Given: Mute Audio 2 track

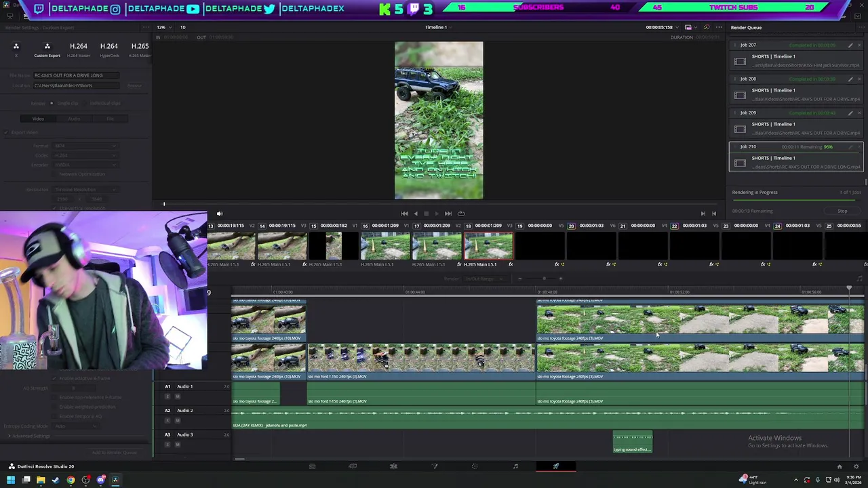Looking at the screenshot, I should 177,420.
